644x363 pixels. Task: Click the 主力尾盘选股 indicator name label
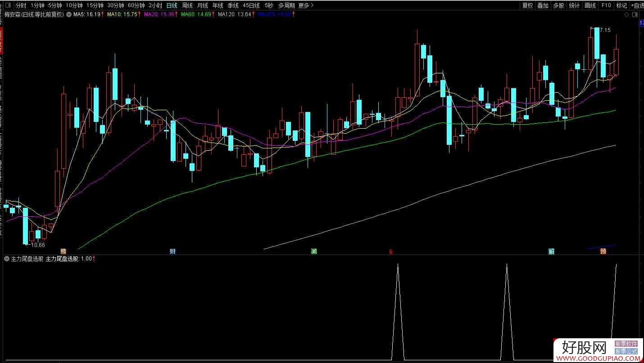pyautogui.click(x=27, y=259)
